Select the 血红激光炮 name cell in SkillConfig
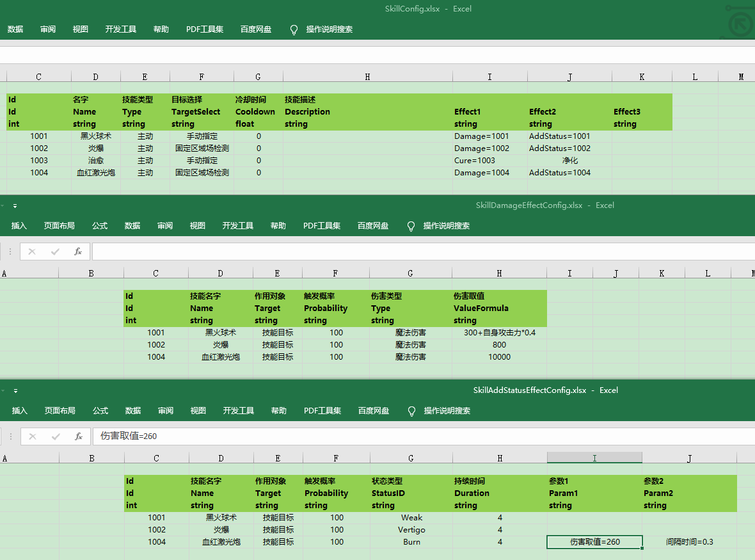 click(96, 172)
